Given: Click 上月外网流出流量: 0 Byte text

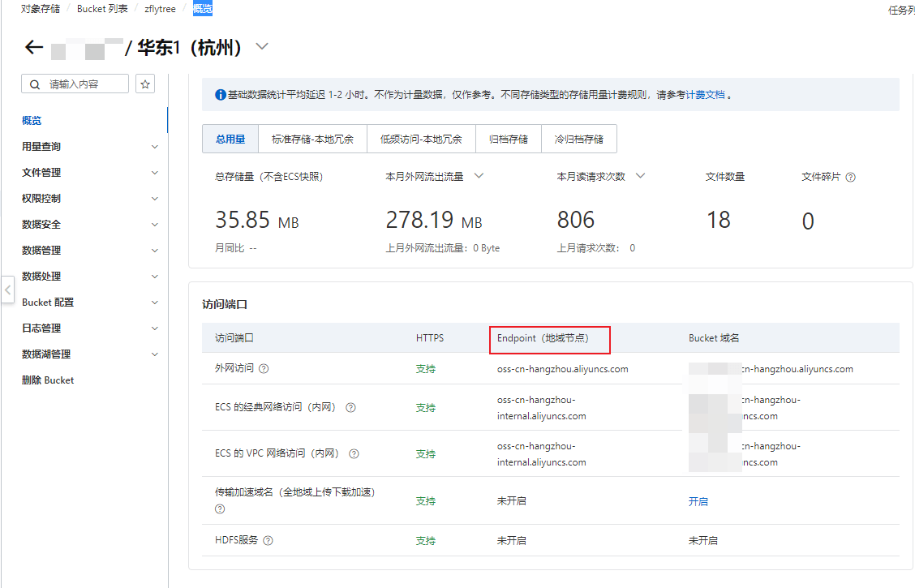Looking at the screenshot, I should click(x=442, y=248).
